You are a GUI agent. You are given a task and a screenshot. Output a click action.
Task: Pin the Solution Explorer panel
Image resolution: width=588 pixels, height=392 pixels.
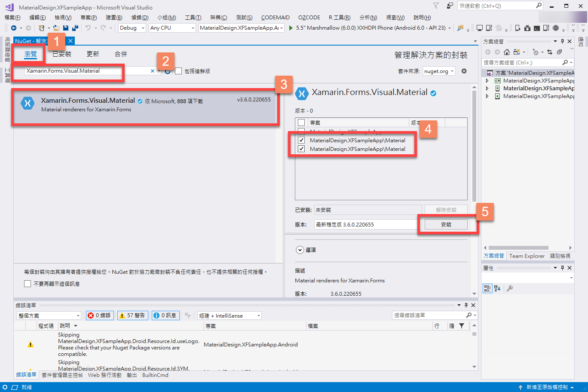[562, 41]
